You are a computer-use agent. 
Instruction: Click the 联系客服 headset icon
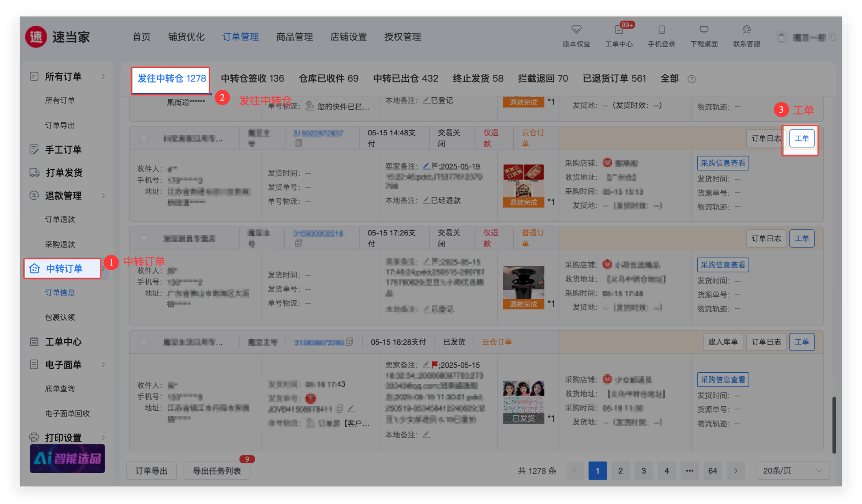pos(746,29)
